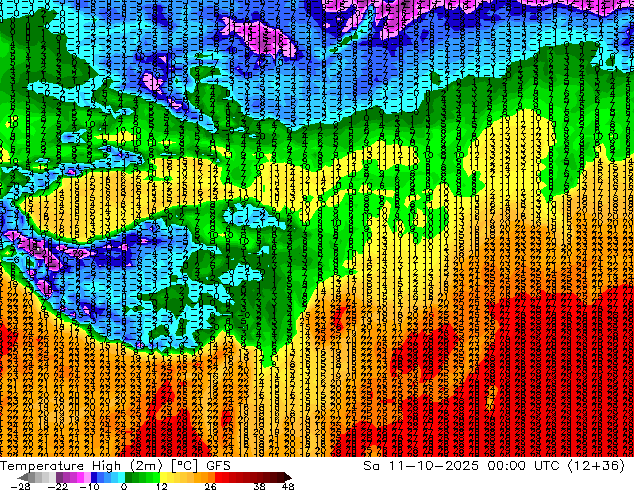Click the -28 legend label
This screenshot has height=490, width=634.
tap(20, 486)
